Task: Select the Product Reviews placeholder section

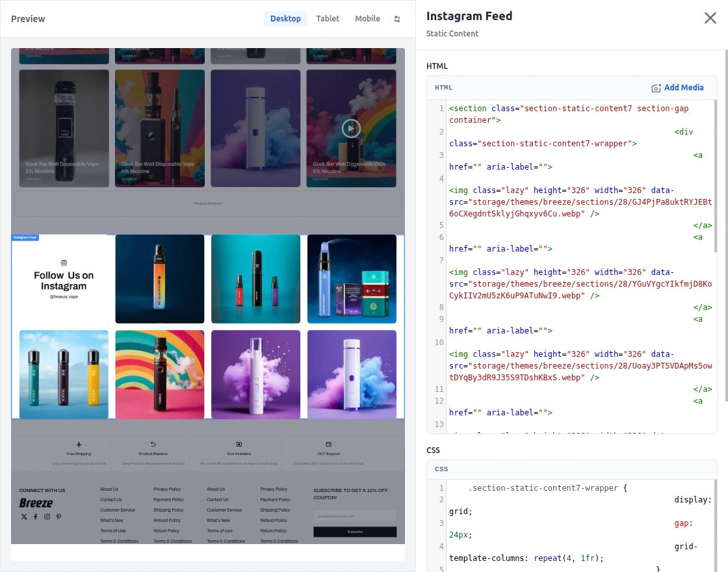Action: [208, 203]
